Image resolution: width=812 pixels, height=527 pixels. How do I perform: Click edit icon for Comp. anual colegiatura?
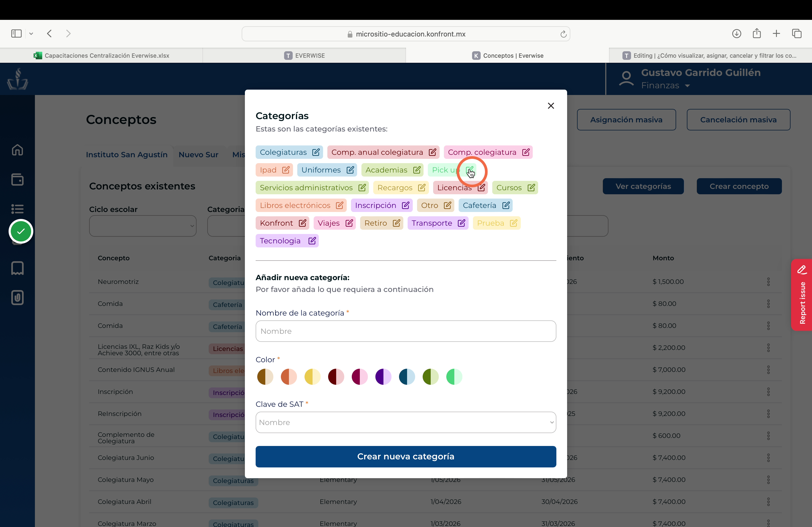coord(432,152)
